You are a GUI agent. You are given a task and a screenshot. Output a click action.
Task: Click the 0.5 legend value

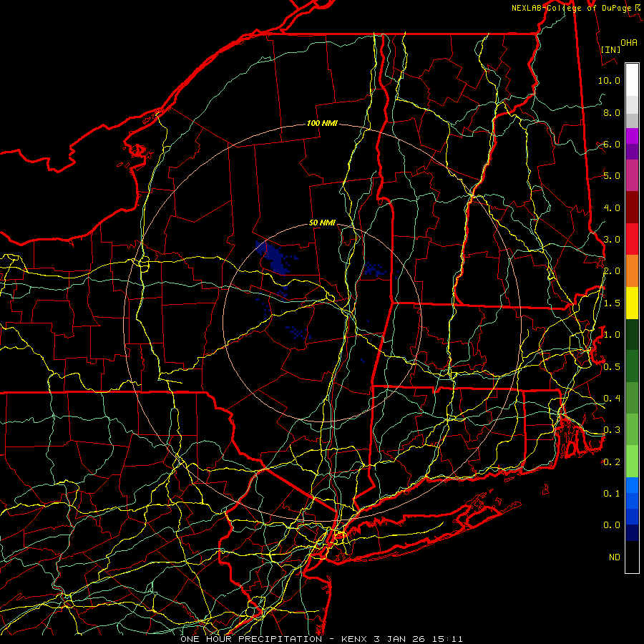click(612, 366)
